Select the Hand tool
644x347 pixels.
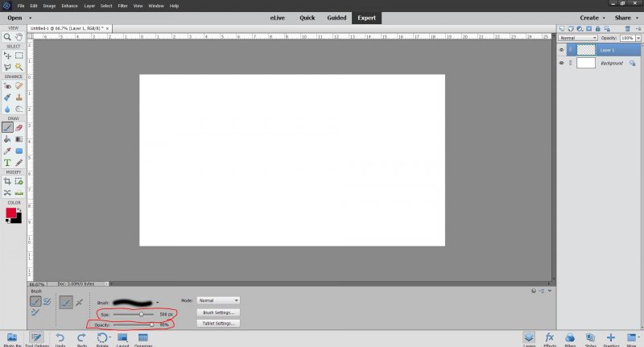pyautogui.click(x=19, y=37)
